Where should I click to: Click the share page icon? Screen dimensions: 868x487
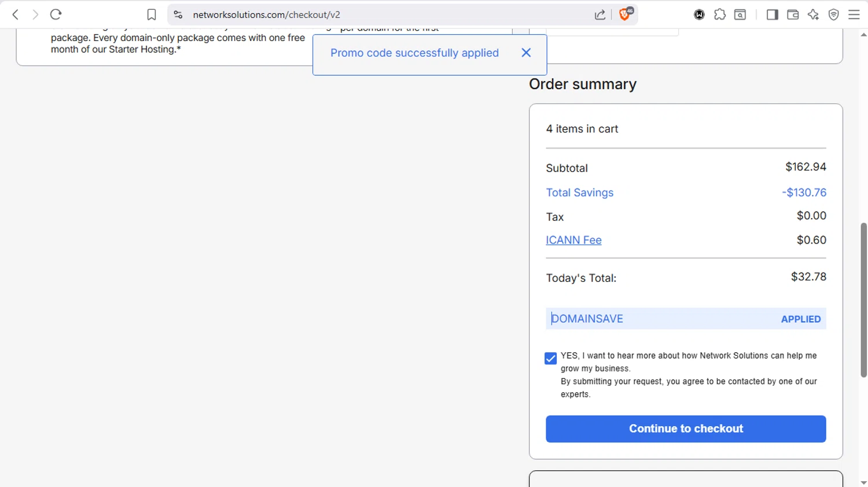pyautogui.click(x=600, y=14)
